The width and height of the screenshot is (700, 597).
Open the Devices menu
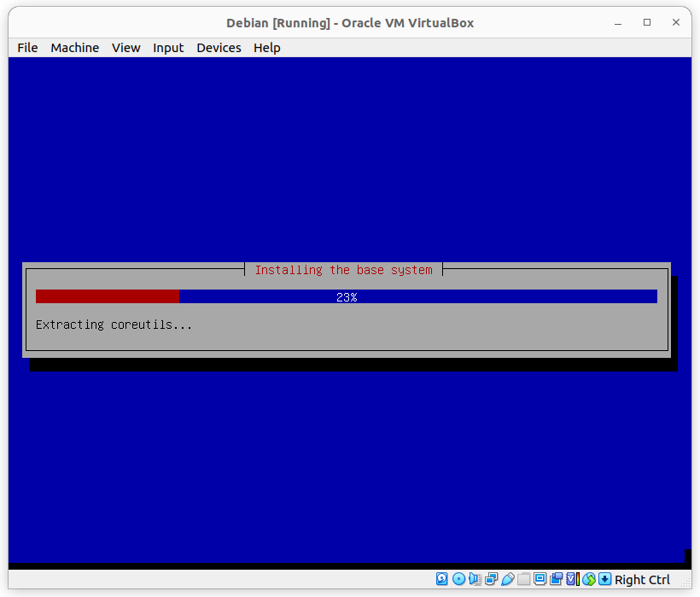tap(219, 48)
